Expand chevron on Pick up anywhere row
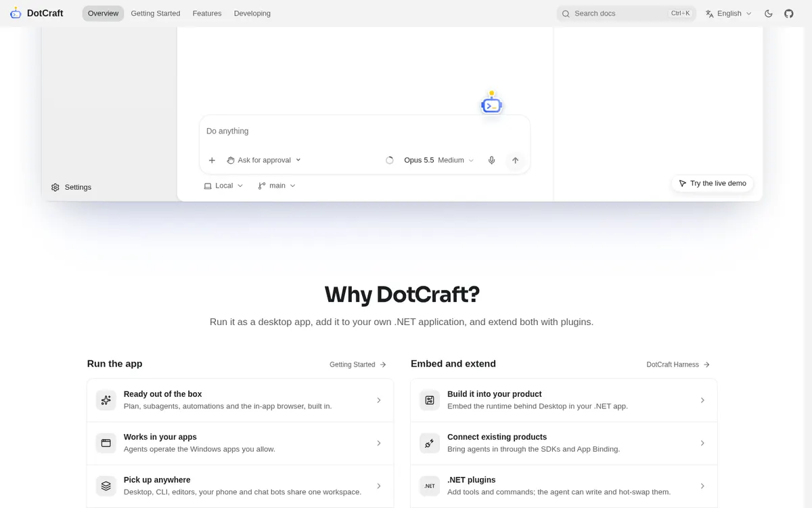812x508 pixels. tap(379, 486)
